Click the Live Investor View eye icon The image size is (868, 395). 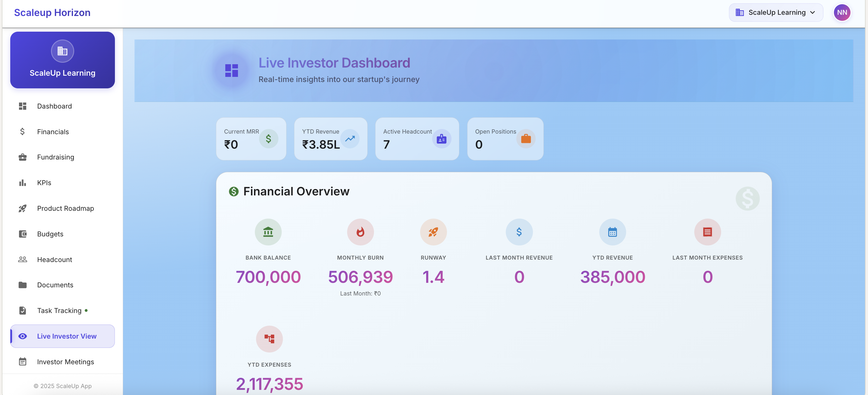point(23,336)
